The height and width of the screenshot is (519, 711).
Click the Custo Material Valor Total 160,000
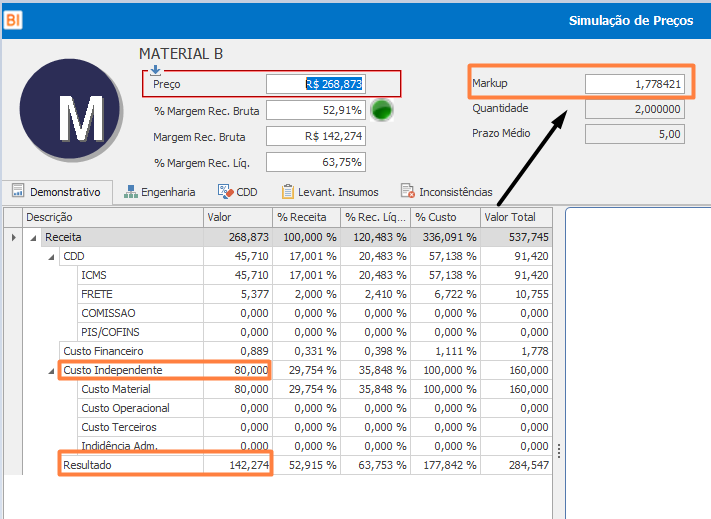click(x=516, y=389)
